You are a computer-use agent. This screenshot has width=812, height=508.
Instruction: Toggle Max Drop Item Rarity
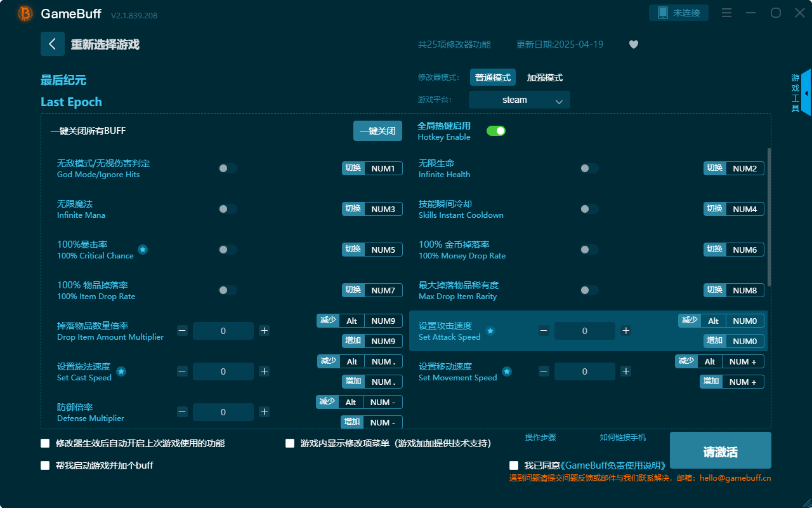tap(589, 290)
